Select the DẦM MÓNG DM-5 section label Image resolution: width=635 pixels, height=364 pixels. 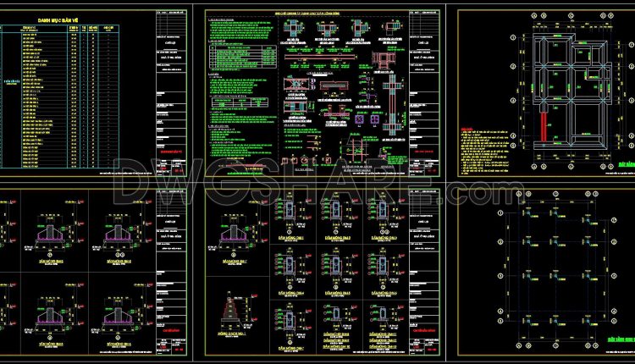(x=337, y=293)
